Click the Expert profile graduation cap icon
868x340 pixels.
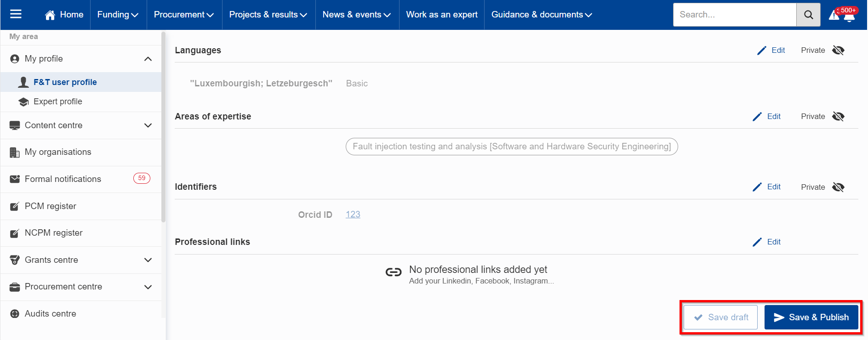[x=23, y=102]
